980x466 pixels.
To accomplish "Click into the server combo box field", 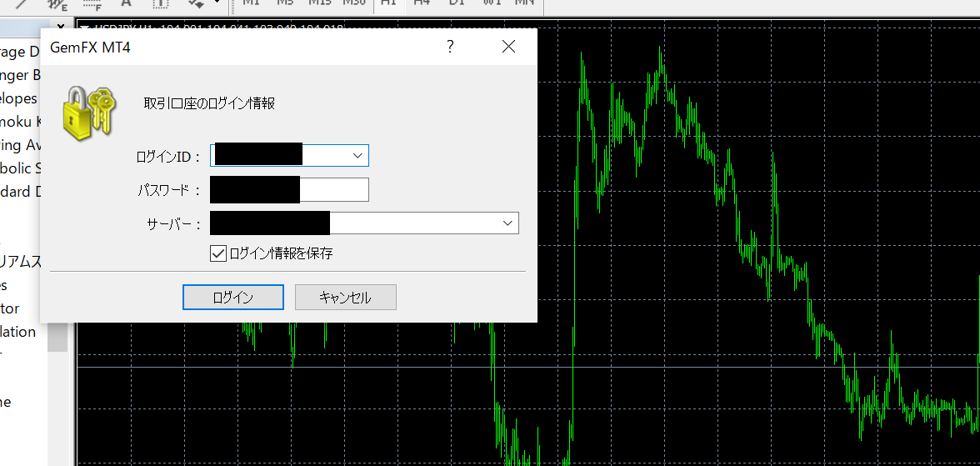I will pyautogui.click(x=364, y=223).
